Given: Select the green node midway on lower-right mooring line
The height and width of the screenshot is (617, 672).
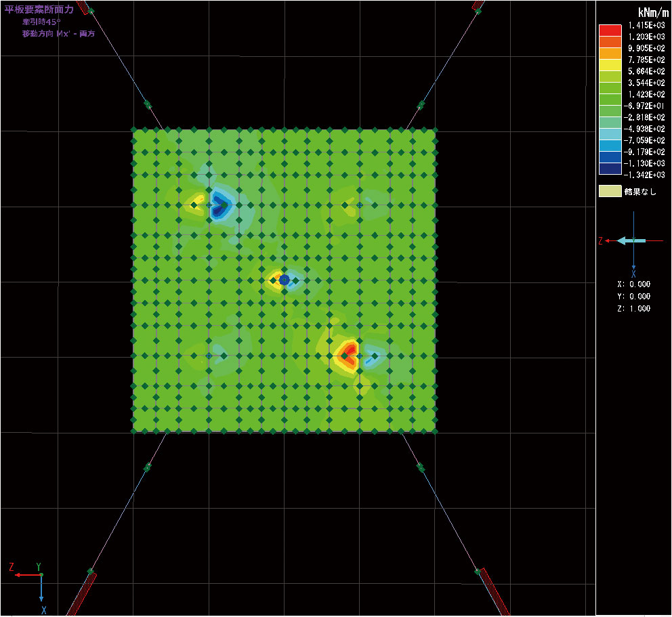Looking at the screenshot, I should [421, 467].
